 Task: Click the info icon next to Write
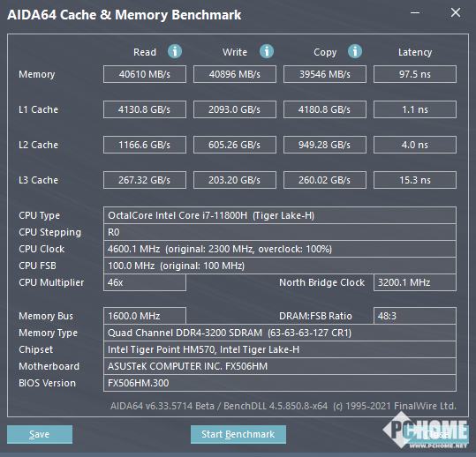coord(267,51)
